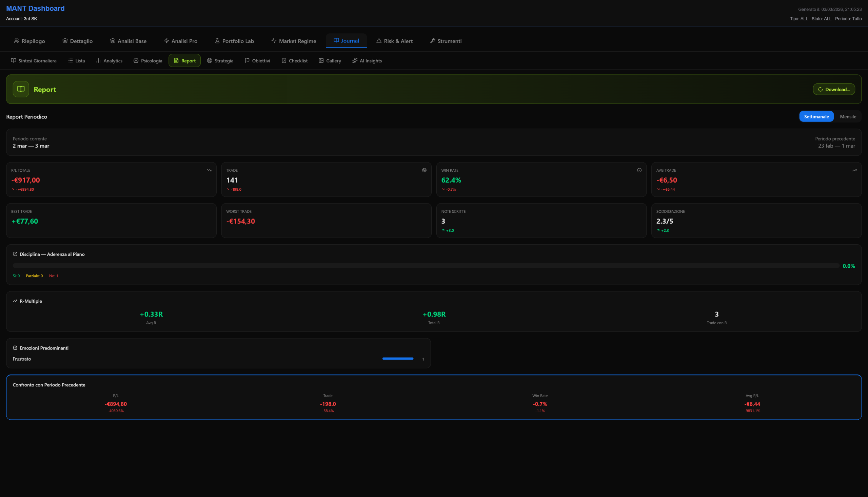Viewport: 868px width, 497px height.
Task: Open the Portfolio Lab tab
Action: click(x=234, y=41)
